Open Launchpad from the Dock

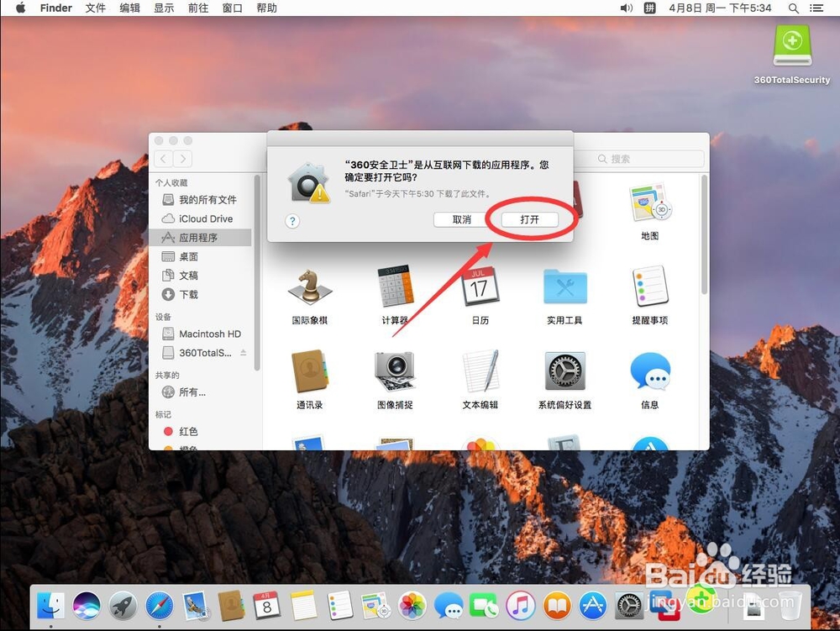(x=123, y=605)
